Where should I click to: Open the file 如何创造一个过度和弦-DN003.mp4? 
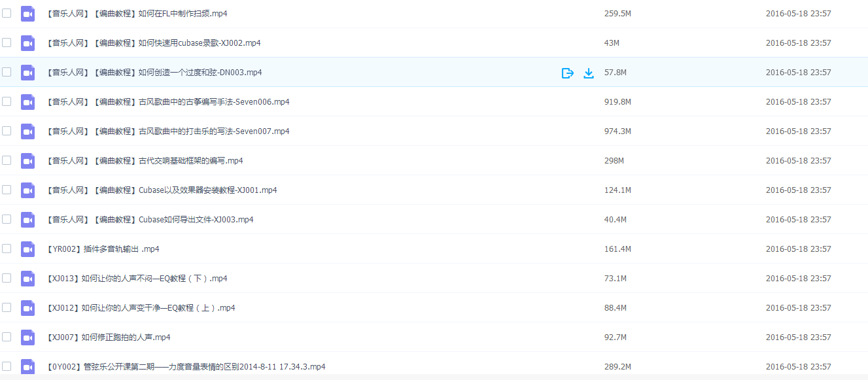(x=154, y=73)
